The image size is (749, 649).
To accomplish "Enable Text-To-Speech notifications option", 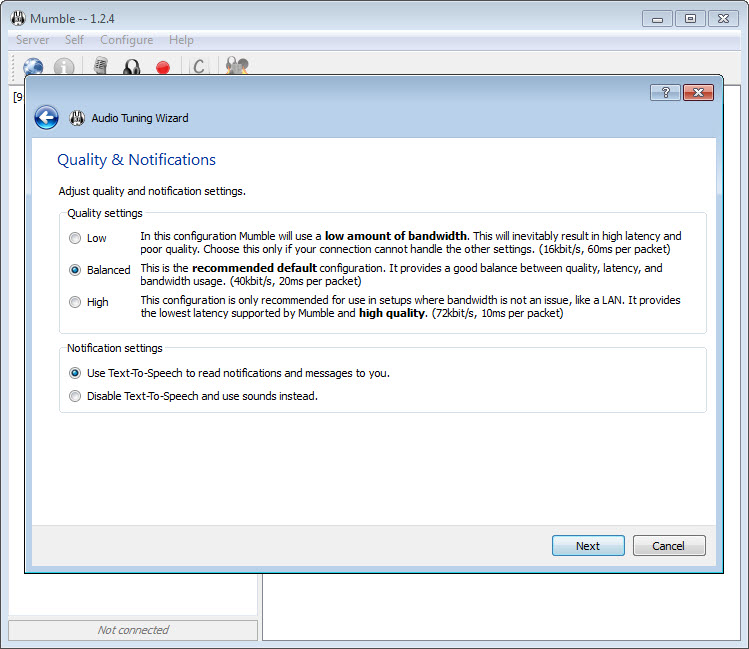I will tap(75, 373).
